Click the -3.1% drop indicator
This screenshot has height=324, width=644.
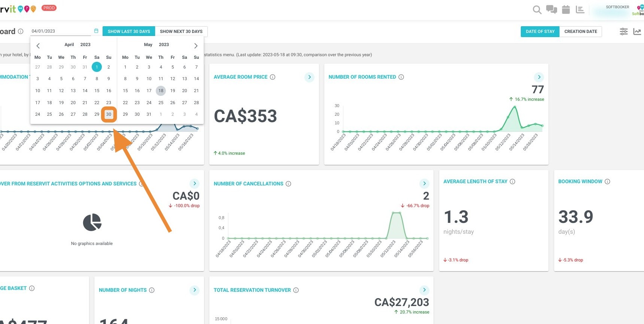[x=456, y=260]
